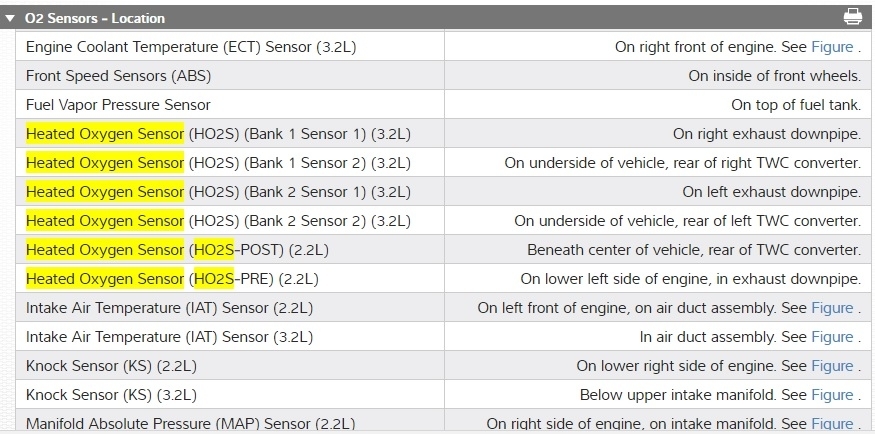
Task: Open Figure link for IAT Sensor 2.2L
Action: pyautogui.click(x=832, y=308)
